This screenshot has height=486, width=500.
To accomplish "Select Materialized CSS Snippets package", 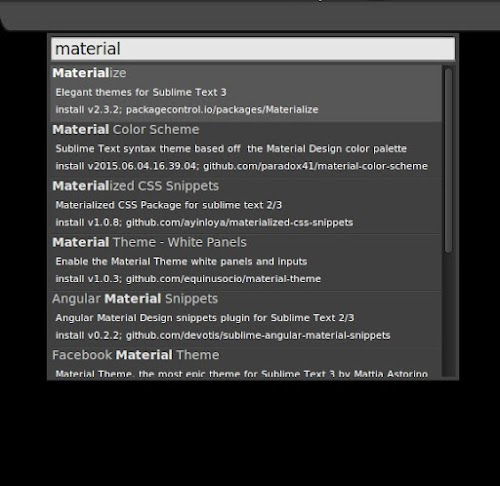I will coord(136,186).
